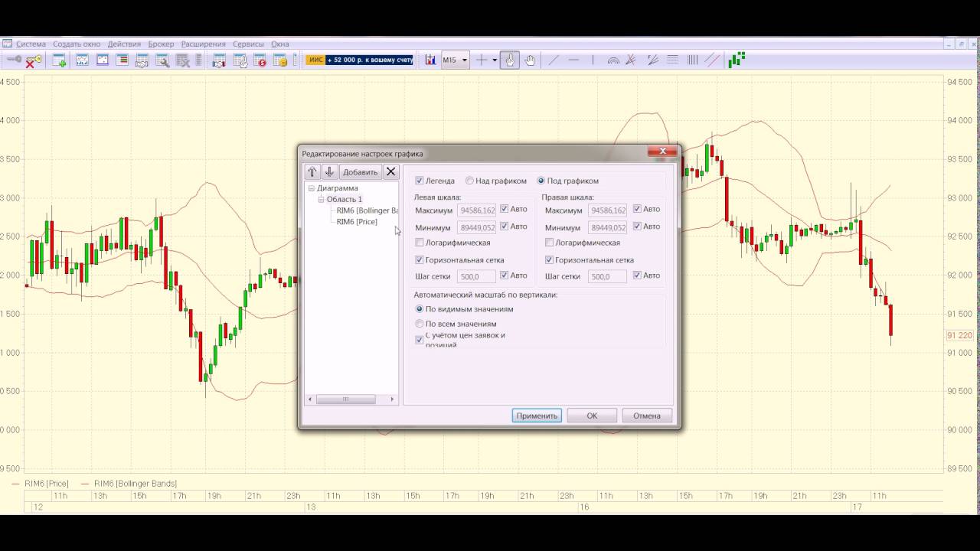
Task: Click the Отмена button
Action: [647, 416]
